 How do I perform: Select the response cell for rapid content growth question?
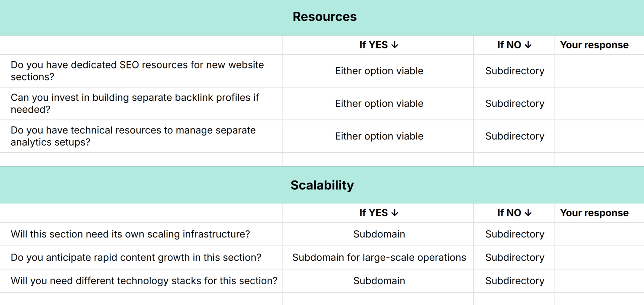tap(599, 257)
